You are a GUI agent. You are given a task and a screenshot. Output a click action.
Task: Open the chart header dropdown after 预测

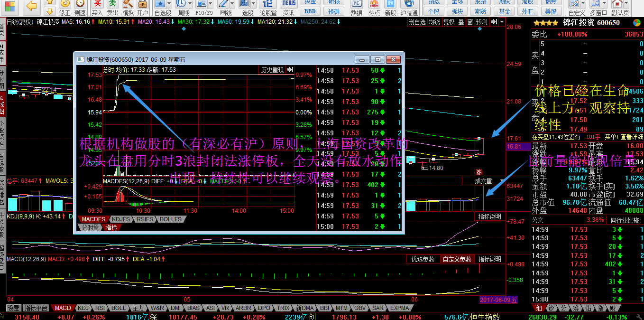(x=501, y=22)
